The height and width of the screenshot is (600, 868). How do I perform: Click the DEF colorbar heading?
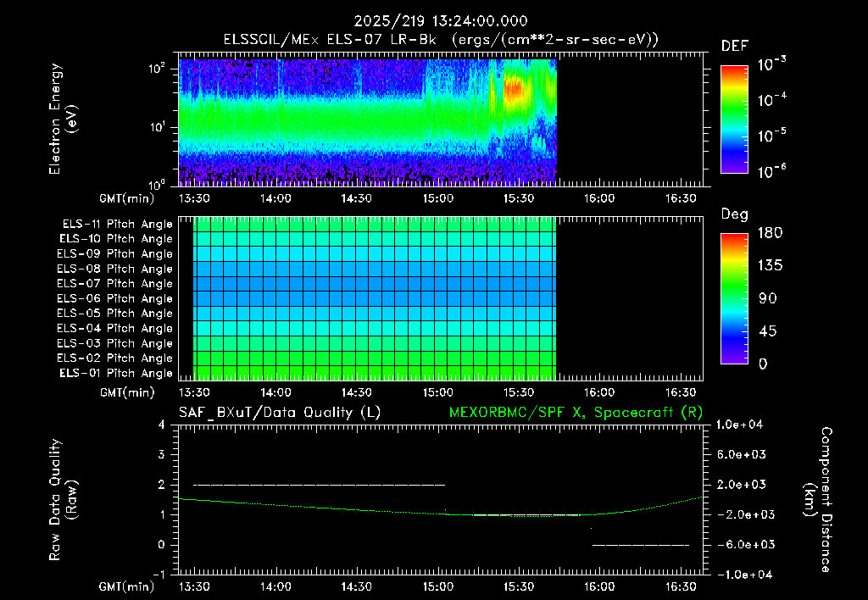tap(735, 46)
